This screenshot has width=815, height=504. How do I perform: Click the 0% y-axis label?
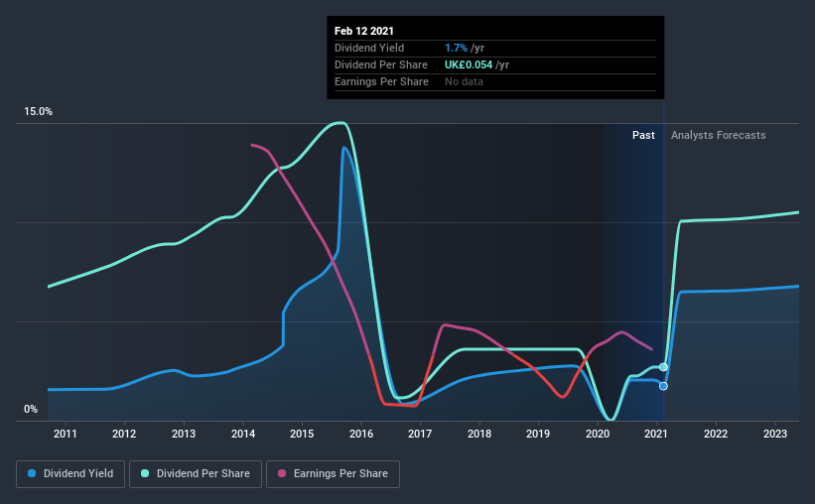31,410
